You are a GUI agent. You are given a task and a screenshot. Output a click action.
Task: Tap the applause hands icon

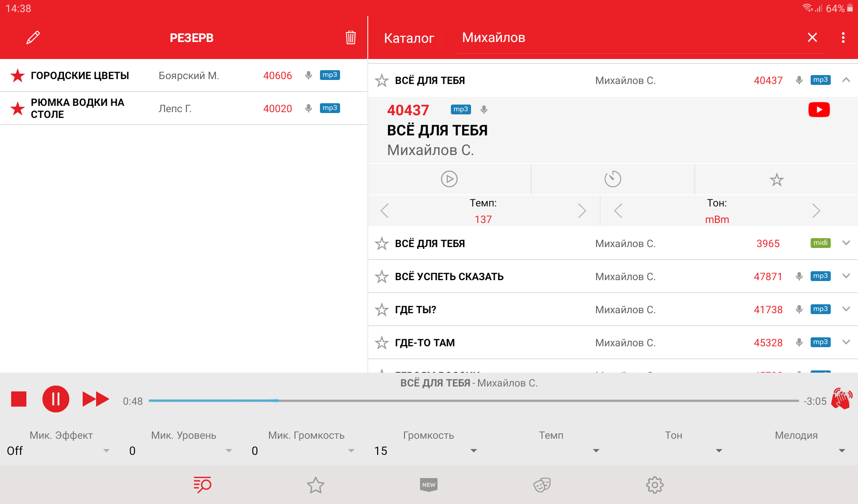point(842,399)
